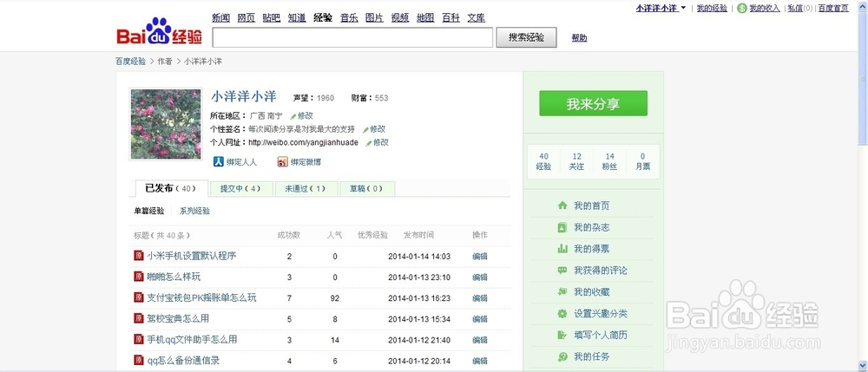Open article 支付宝钱包PK掐账单怎么玩
The width and height of the screenshot is (868, 372).
[x=202, y=298]
